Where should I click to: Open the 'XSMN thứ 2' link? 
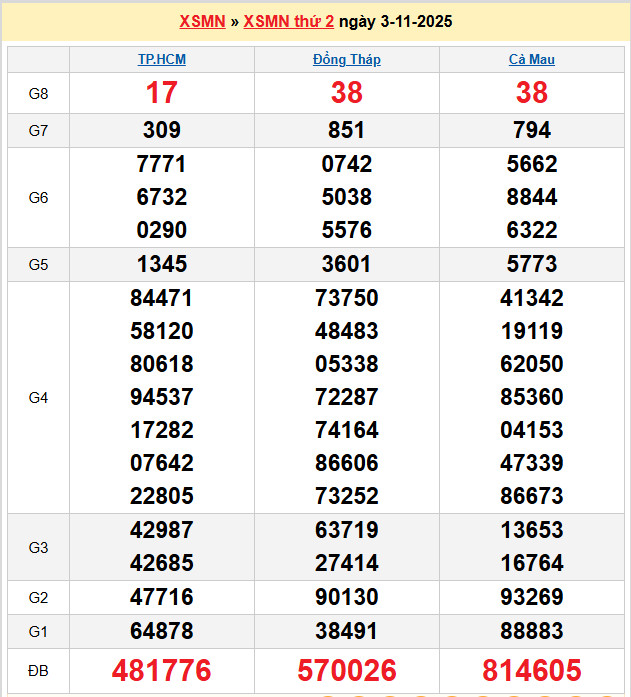point(288,21)
